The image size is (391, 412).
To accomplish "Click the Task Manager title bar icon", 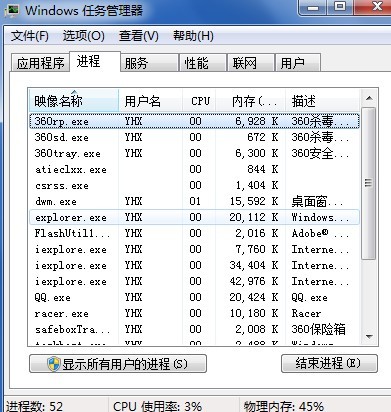I will [13, 10].
